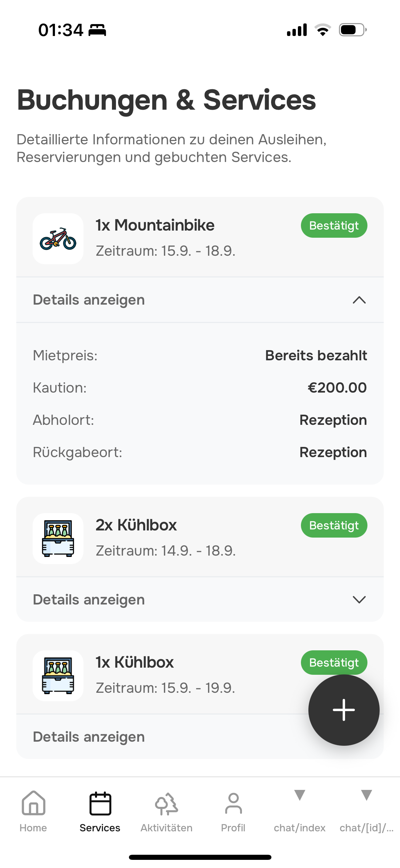The image size is (400, 868).
Task: Switch to the chat/[id] tab
Action: (x=366, y=812)
